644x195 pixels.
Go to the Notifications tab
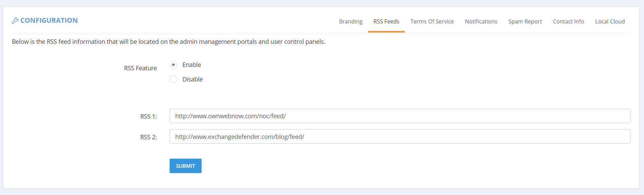(x=481, y=21)
